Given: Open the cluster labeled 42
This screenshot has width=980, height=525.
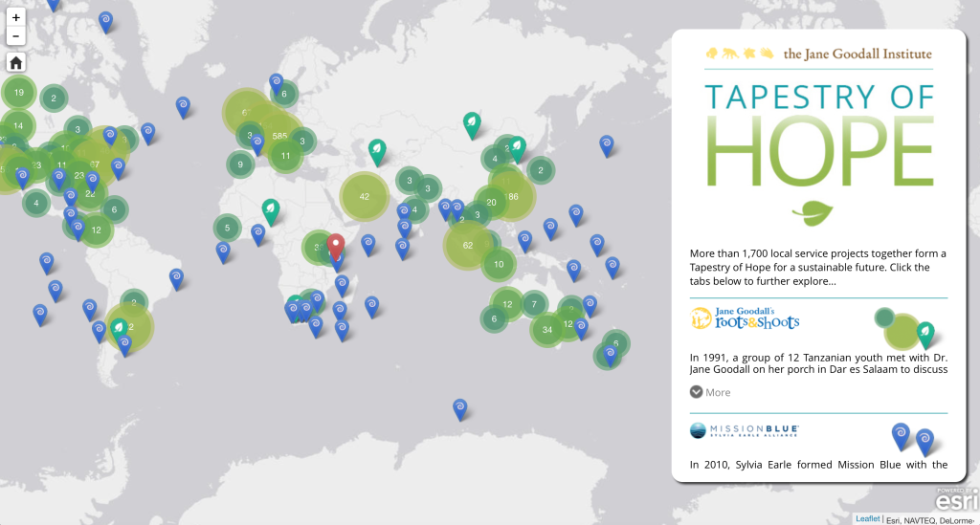Looking at the screenshot, I should [365, 196].
